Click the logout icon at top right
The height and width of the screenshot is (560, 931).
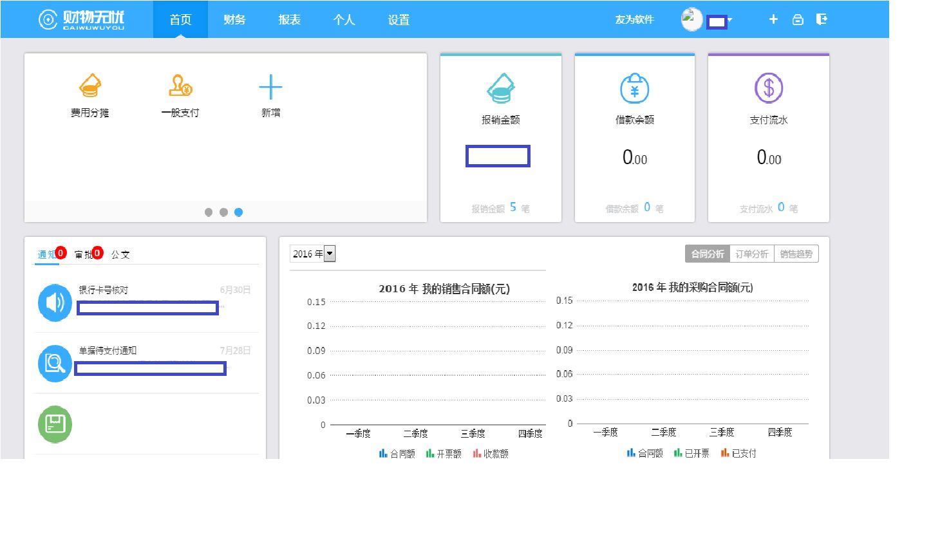coord(822,19)
